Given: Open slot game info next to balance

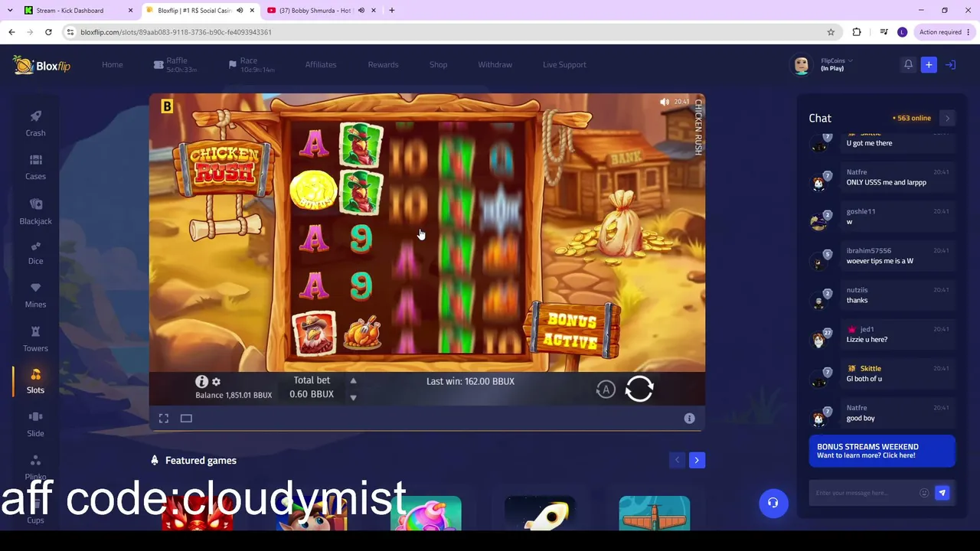Looking at the screenshot, I should 201,381.
